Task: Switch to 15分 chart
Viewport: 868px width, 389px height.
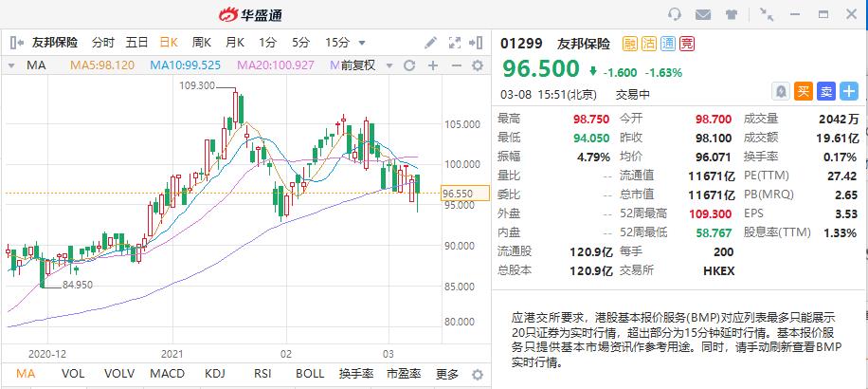Action: click(x=337, y=43)
